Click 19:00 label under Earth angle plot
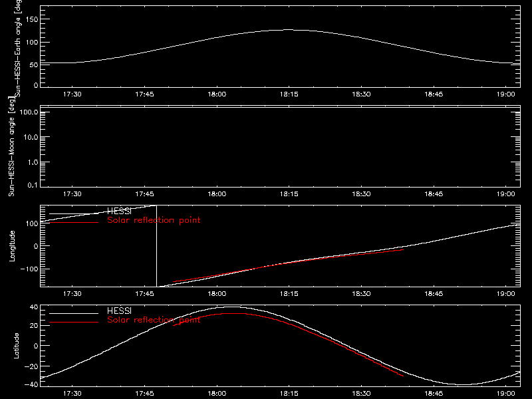Screen dimensions: 532x399 tap(506, 94)
